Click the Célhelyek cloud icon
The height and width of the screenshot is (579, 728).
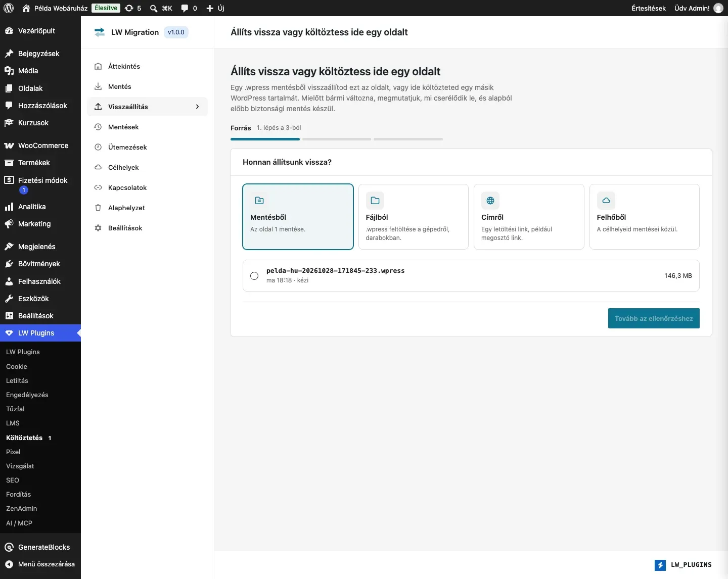coord(98,167)
